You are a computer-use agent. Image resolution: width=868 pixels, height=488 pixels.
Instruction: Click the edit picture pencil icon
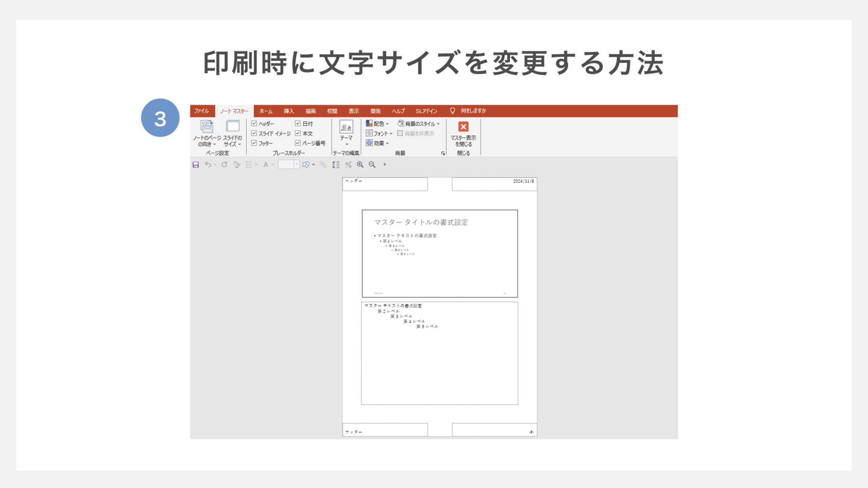[348, 164]
